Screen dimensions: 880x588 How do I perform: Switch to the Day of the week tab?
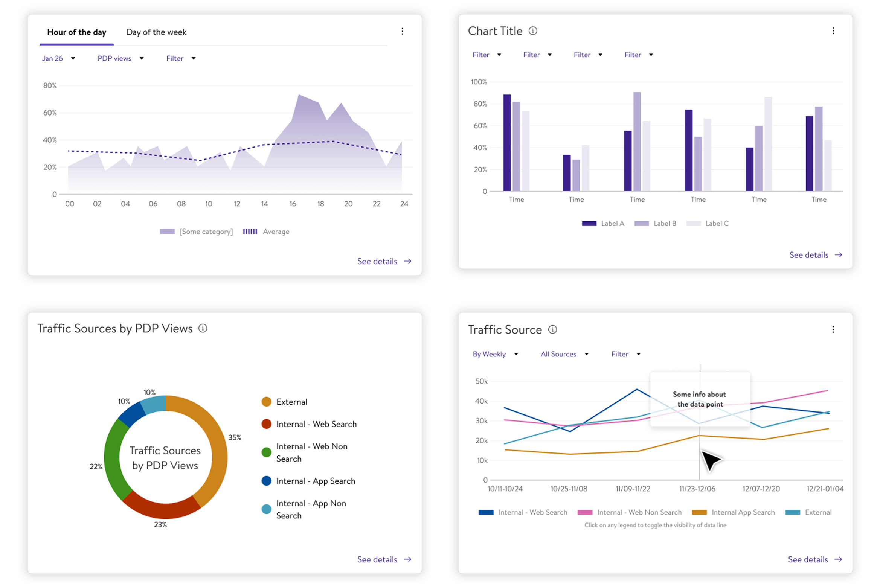click(156, 32)
